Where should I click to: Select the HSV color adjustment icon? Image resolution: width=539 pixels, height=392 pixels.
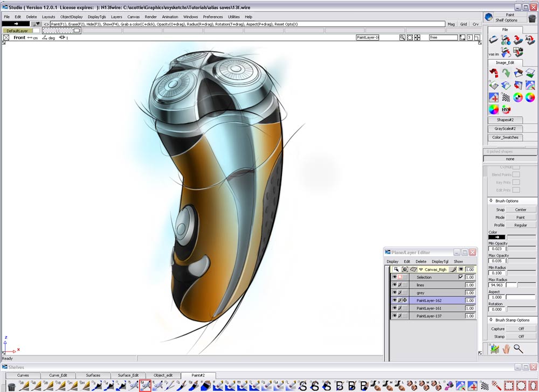click(506, 109)
